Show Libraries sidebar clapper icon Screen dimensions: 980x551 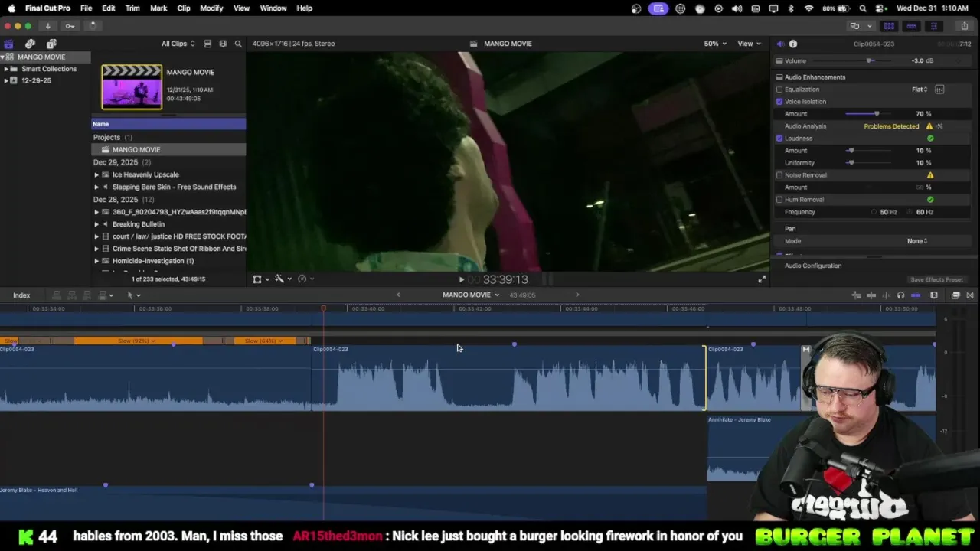(8, 44)
